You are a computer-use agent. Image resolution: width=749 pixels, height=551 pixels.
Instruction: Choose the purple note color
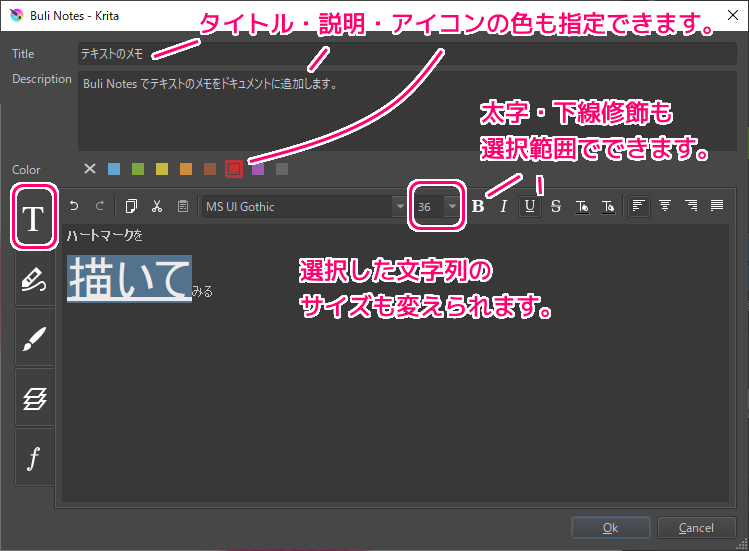coord(258,169)
